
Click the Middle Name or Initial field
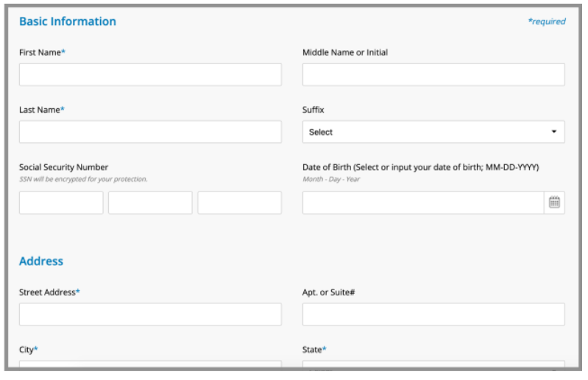click(x=433, y=74)
